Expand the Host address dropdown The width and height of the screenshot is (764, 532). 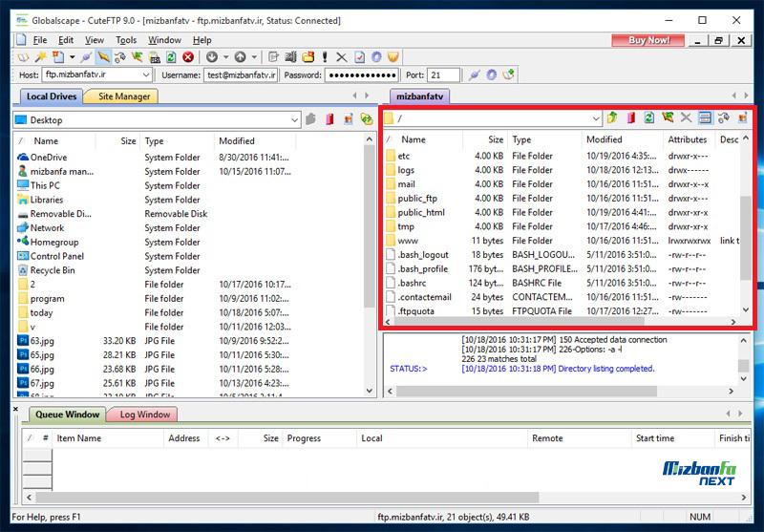click(146, 74)
